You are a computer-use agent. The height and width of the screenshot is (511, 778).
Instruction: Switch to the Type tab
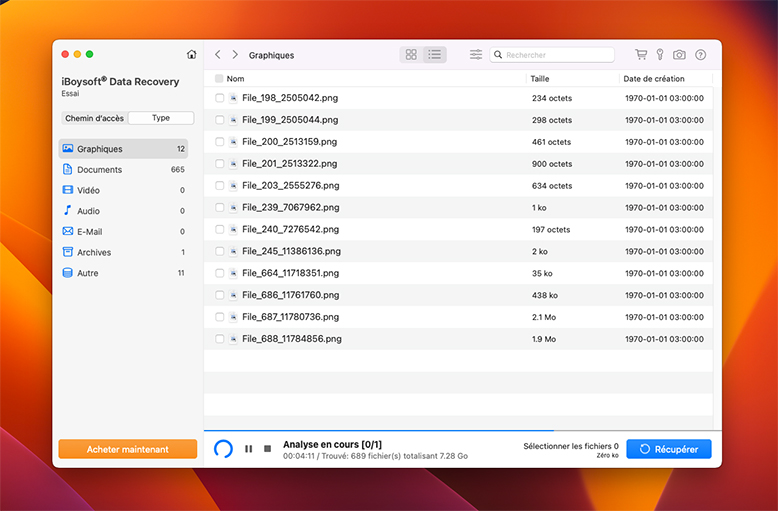(x=161, y=118)
